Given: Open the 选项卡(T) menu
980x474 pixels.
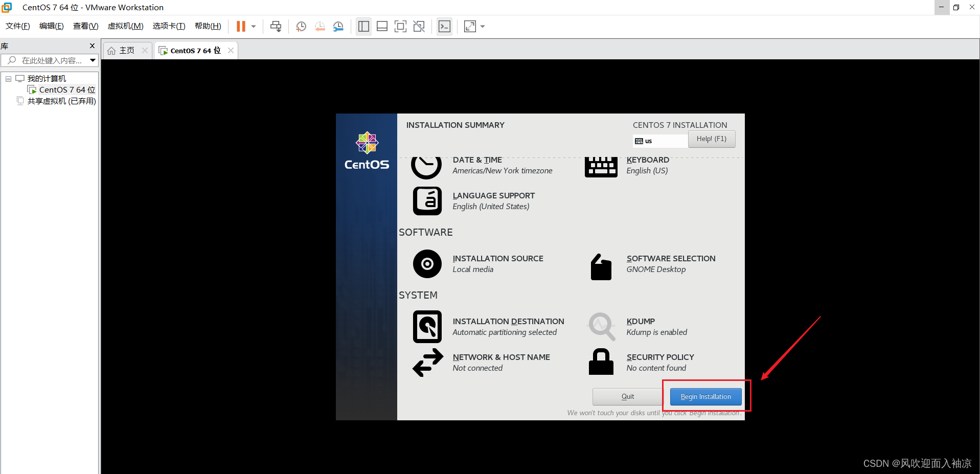Looking at the screenshot, I should (x=169, y=26).
